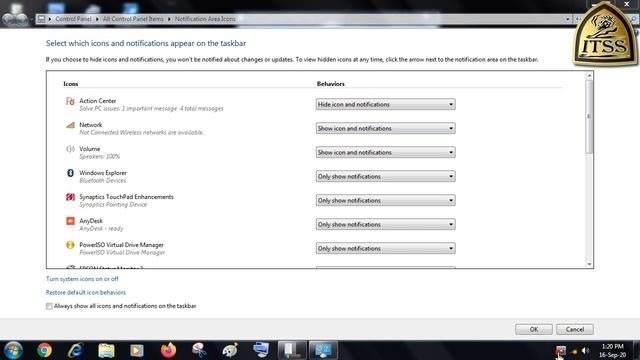Click the Behaviors column header
640x360 pixels.
tap(331, 84)
